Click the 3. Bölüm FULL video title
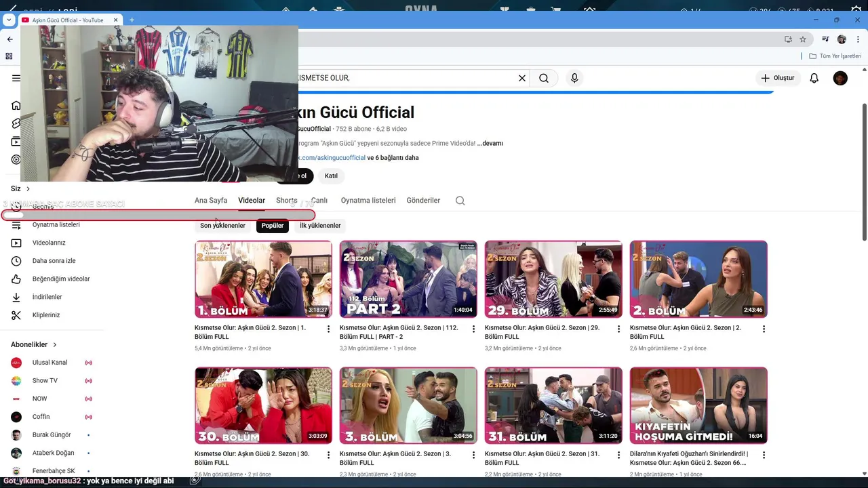 coord(395,458)
